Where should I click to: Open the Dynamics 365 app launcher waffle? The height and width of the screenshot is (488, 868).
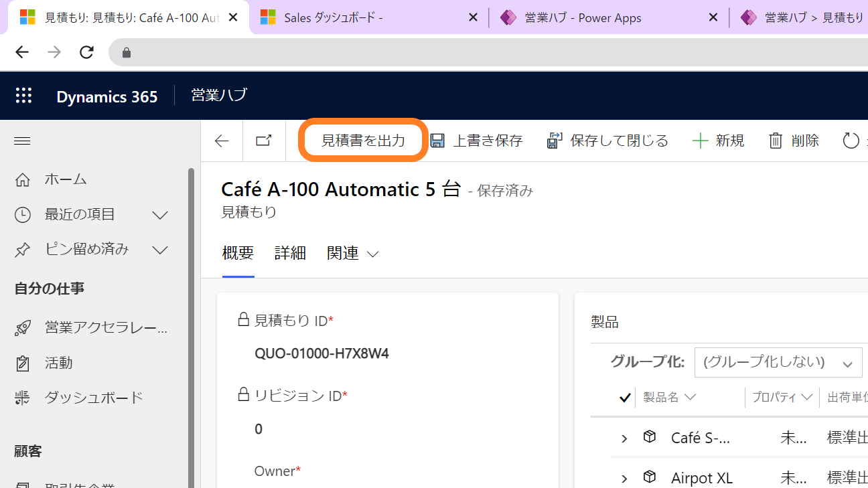coord(23,96)
